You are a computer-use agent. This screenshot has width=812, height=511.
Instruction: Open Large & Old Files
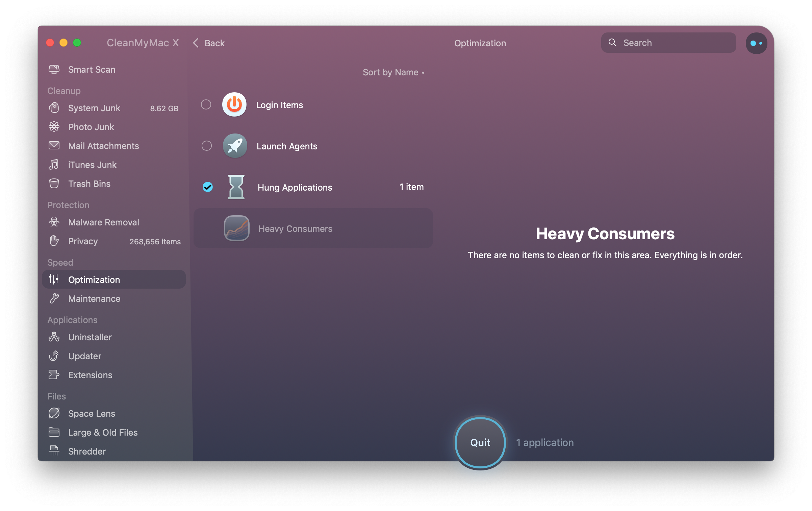tap(114, 432)
